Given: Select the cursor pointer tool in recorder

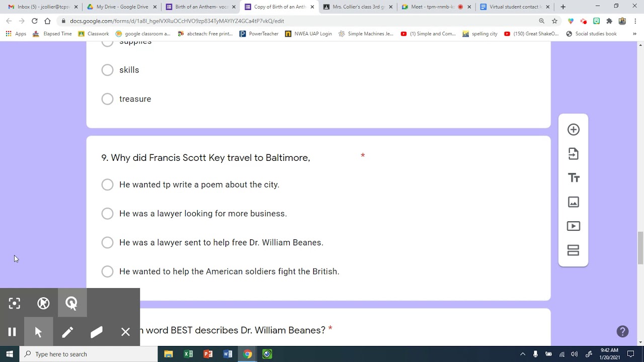Looking at the screenshot, I should click(38, 332).
